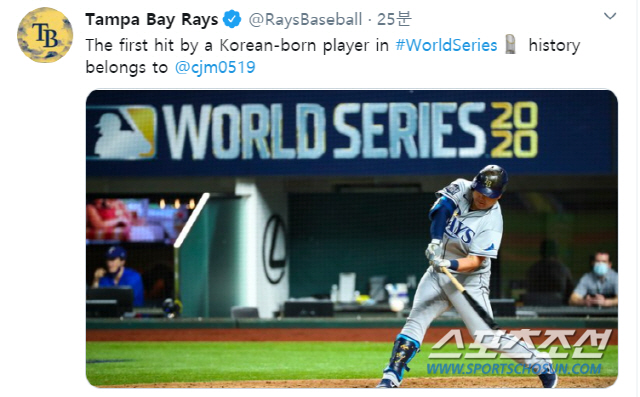Image resolution: width=640 pixels, height=397 pixels.
Task: Follow the #WorldSeries hashtag
Action: 446,45
